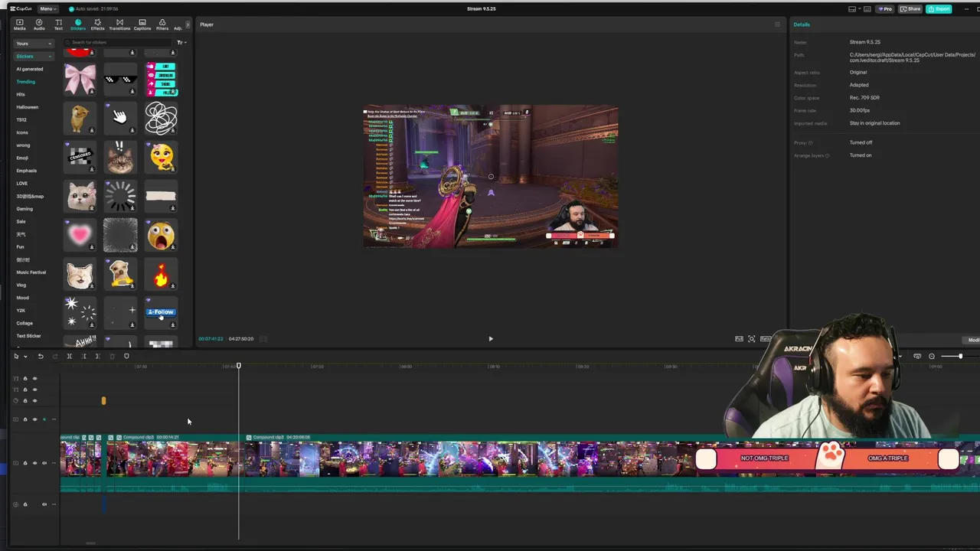980x551 pixels.
Task: Click the Export button
Action: (939, 9)
